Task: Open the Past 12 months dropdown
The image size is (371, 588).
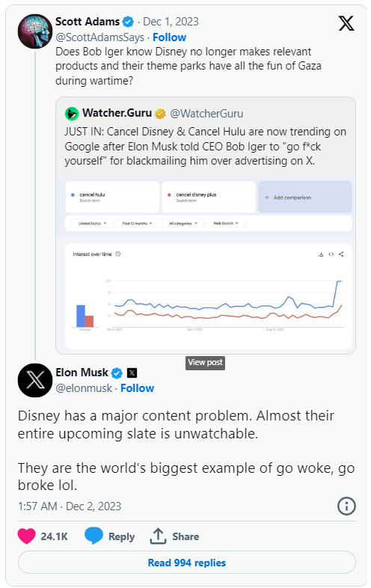Action: pyautogui.click(x=137, y=223)
